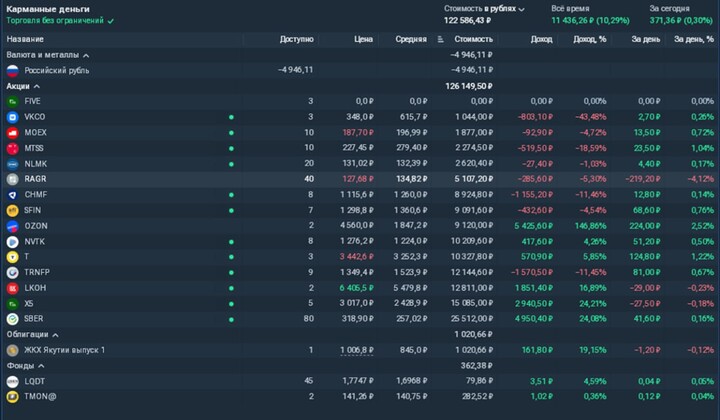The width and height of the screenshot is (720, 420).
Task: Click the NLMK stock logo icon
Action: (12, 164)
